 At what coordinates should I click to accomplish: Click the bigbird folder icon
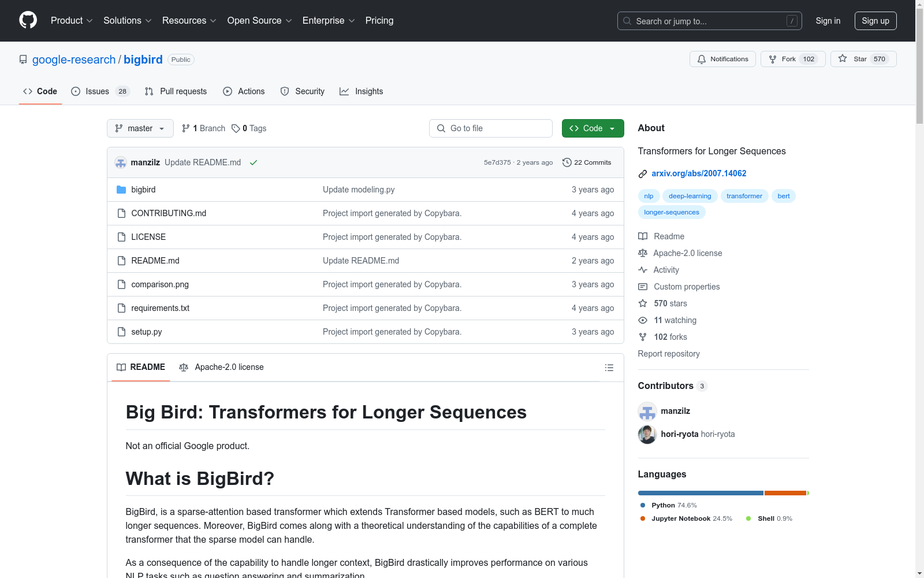(x=121, y=190)
